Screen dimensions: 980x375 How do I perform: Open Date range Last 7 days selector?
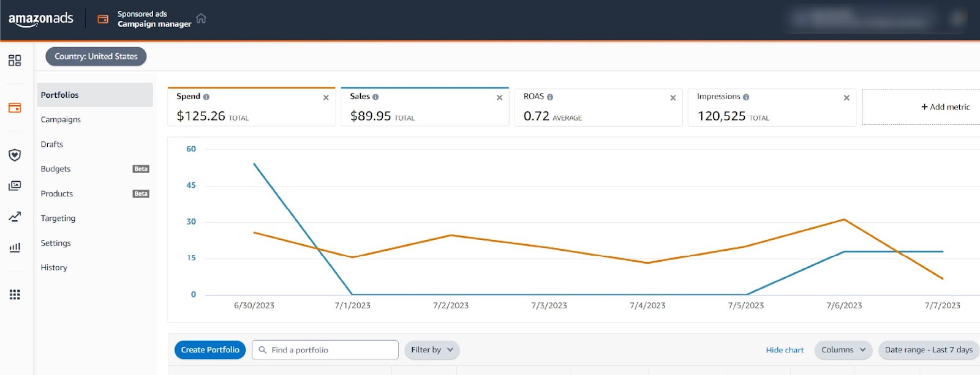929,350
